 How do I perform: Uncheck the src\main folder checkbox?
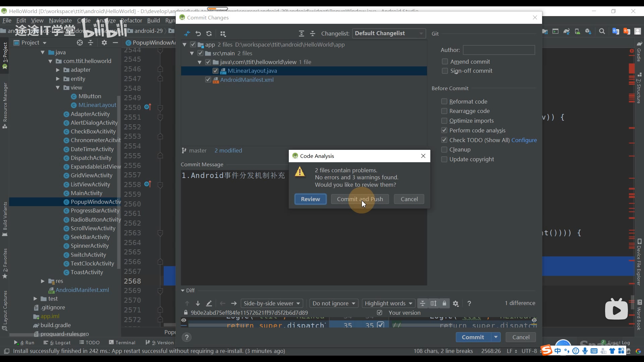(x=200, y=53)
